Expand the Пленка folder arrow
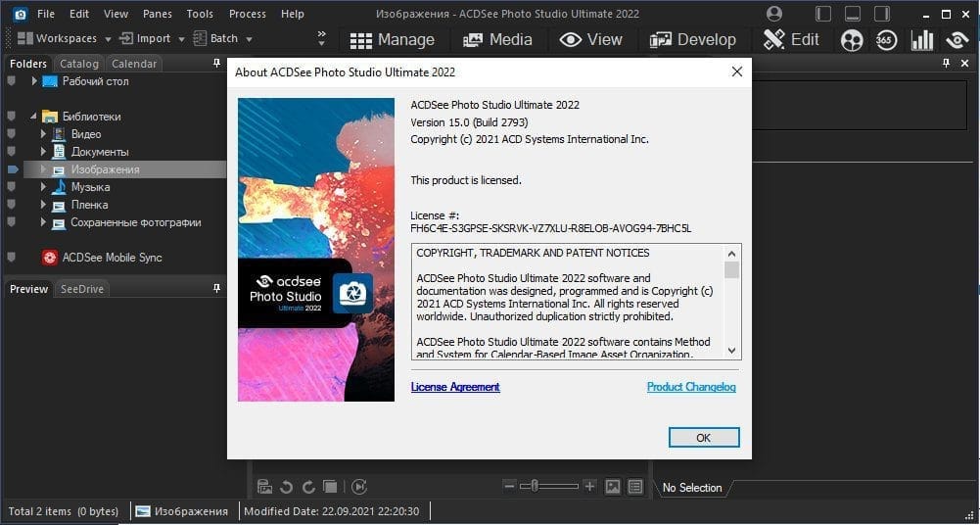The height and width of the screenshot is (525, 980). pyautogui.click(x=44, y=205)
